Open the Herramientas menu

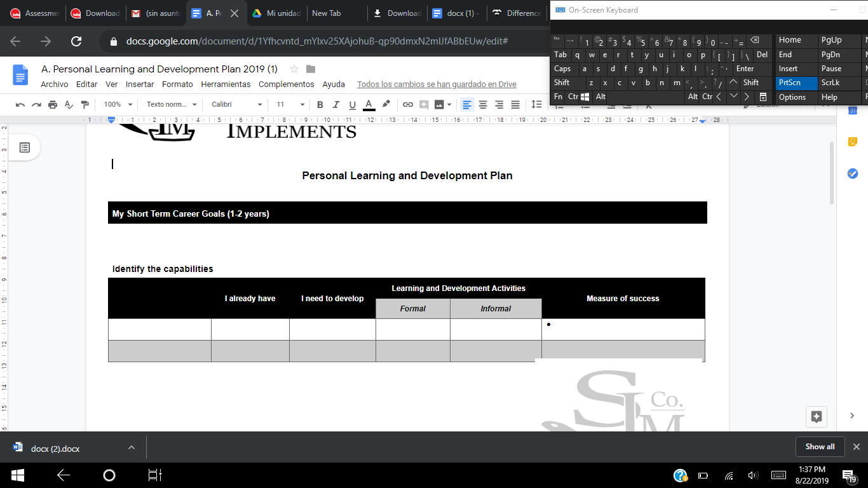[x=226, y=85]
